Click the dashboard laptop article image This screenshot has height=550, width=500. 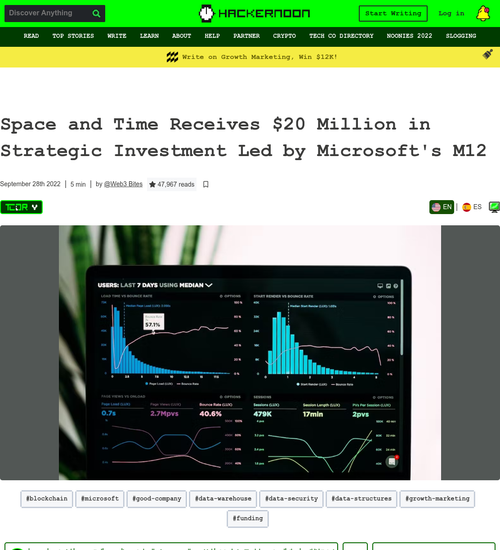(249, 353)
